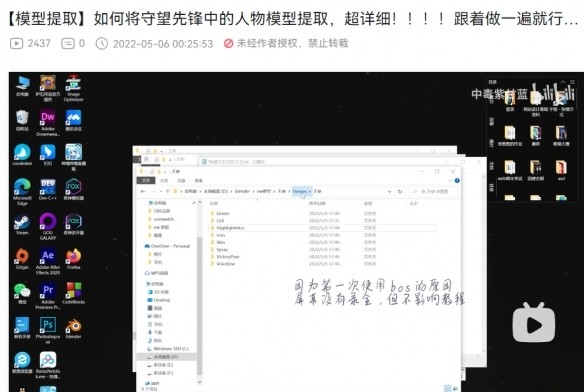Screen dimensions: 584x392
Task: Select the Emote folder
Action: (223, 213)
